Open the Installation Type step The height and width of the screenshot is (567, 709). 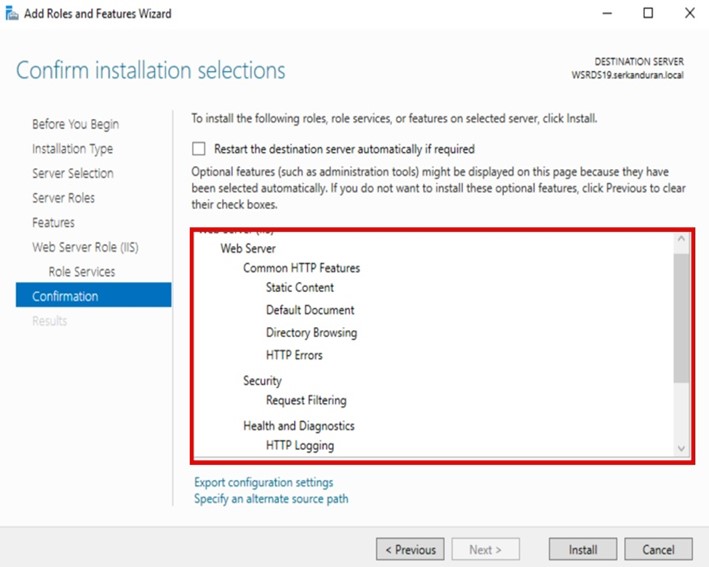(72, 149)
